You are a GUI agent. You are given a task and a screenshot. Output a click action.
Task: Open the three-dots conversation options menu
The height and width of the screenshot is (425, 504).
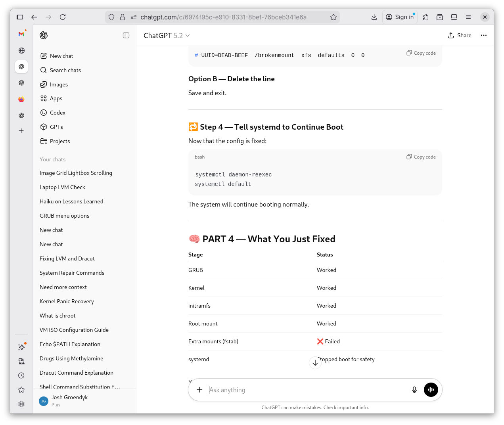(483, 35)
